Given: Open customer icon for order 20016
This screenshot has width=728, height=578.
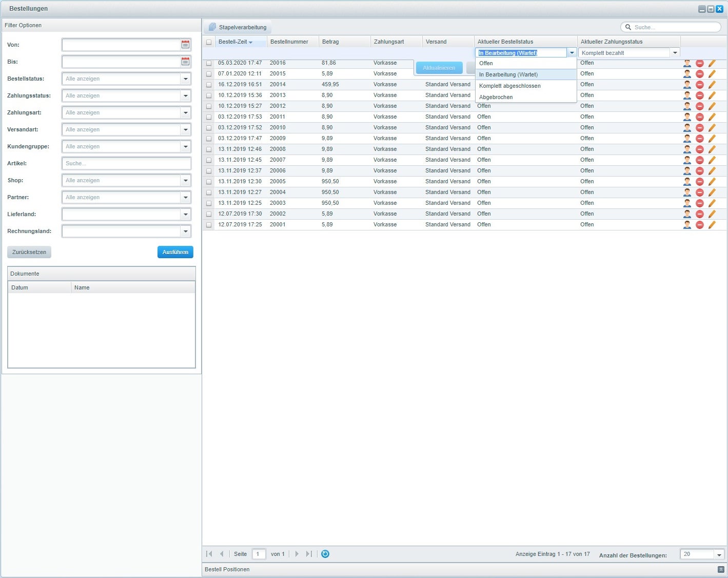Looking at the screenshot, I should (x=687, y=63).
